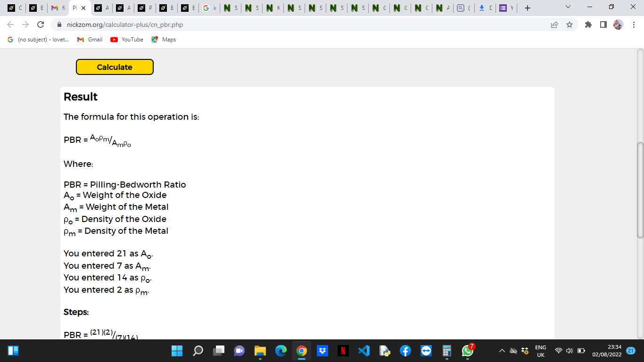
Task: Switch to the Google tab
Action: point(209,8)
